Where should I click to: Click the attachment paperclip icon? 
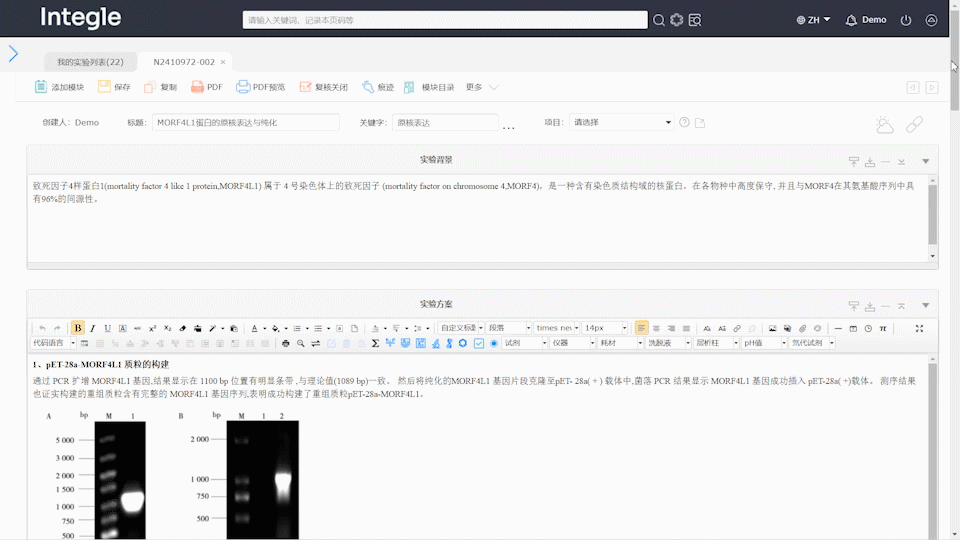(803, 328)
